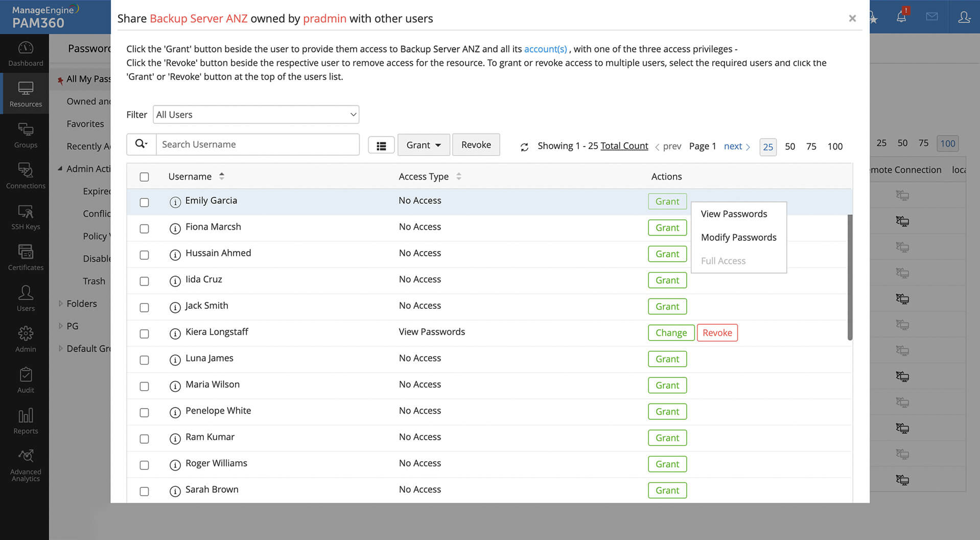Click the column chooser list icon
Viewport: 980px width, 540px height.
pyautogui.click(x=381, y=146)
